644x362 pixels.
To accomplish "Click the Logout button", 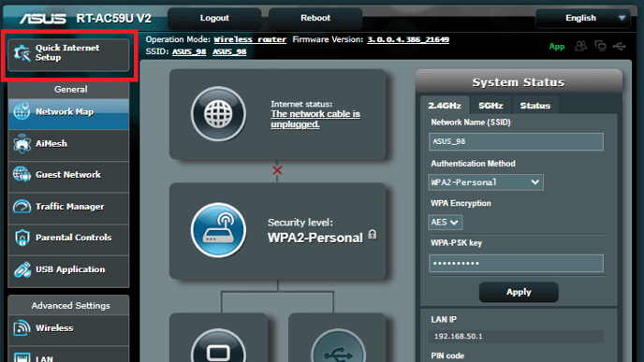I will coord(214,18).
